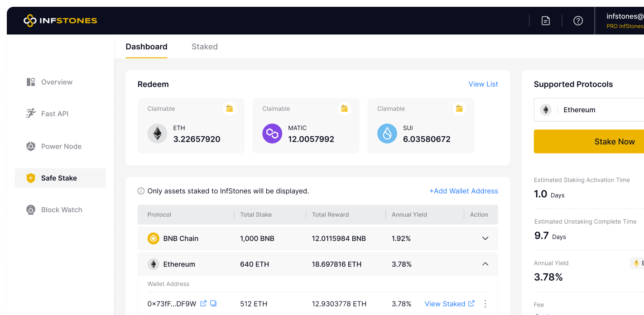Click the Total Reward column header
Screen dimensions: 644x315
(x=331, y=215)
